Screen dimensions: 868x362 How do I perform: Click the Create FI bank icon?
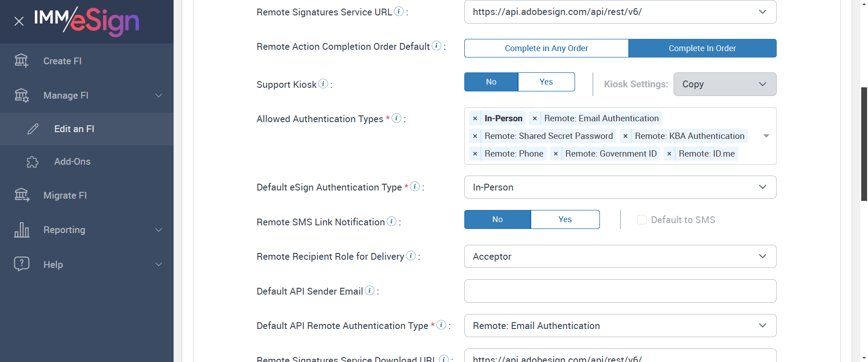[x=21, y=61]
